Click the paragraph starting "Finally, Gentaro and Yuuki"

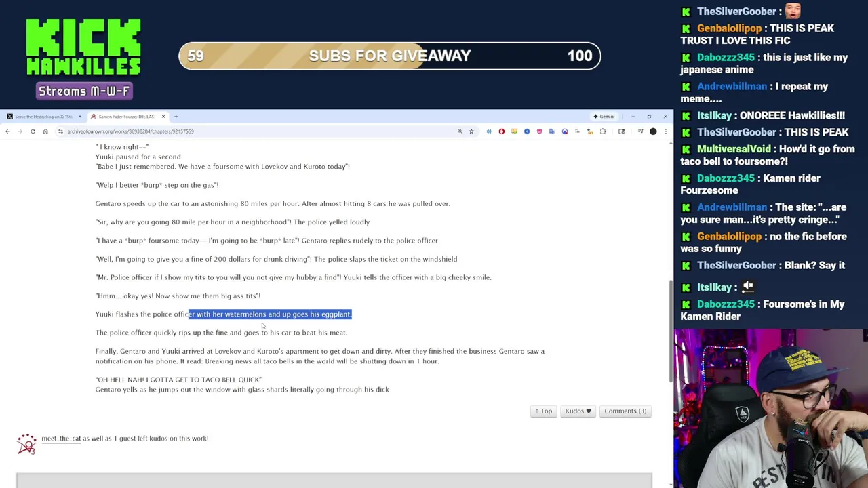[320, 357]
